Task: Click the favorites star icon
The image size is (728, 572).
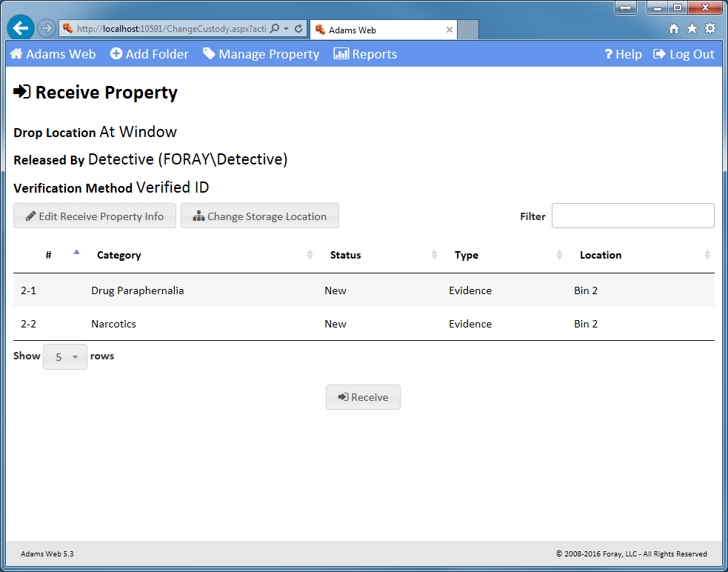Action: (x=692, y=29)
